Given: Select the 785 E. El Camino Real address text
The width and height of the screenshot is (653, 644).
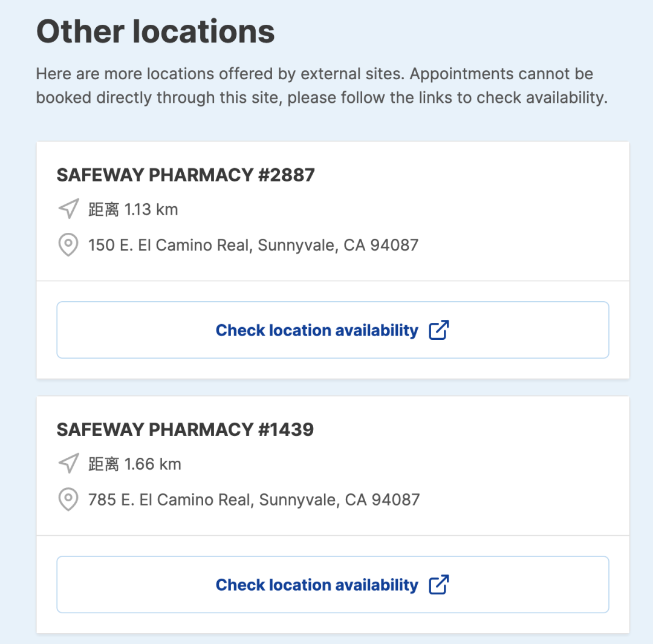Looking at the screenshot, I should [x=253, y=500].
